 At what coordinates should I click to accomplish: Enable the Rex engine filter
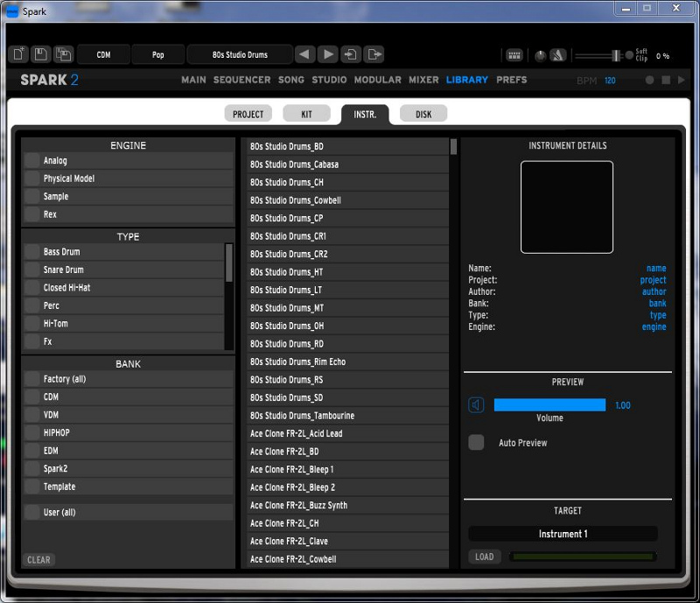pos(32,214)
